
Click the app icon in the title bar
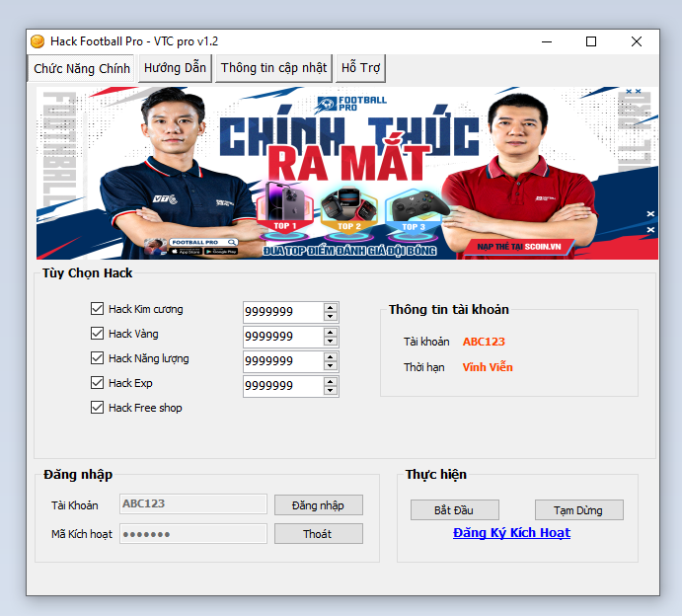coord(38,41)
